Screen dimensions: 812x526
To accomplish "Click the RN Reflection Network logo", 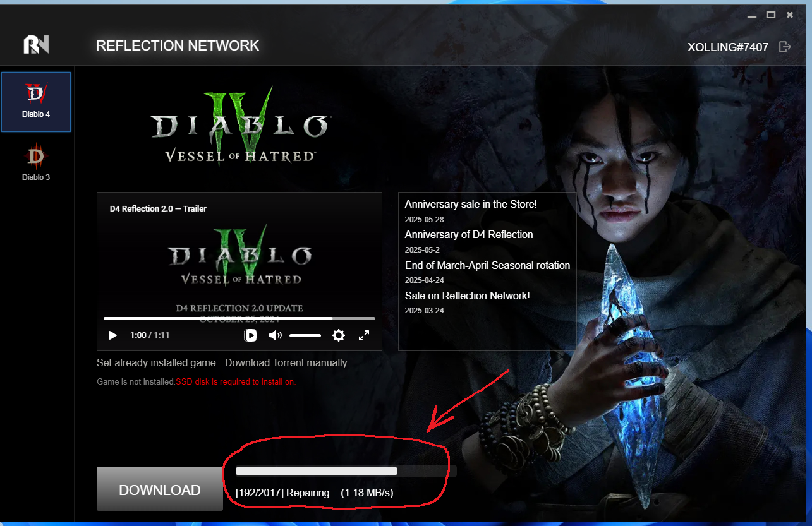I will (36, 44).
